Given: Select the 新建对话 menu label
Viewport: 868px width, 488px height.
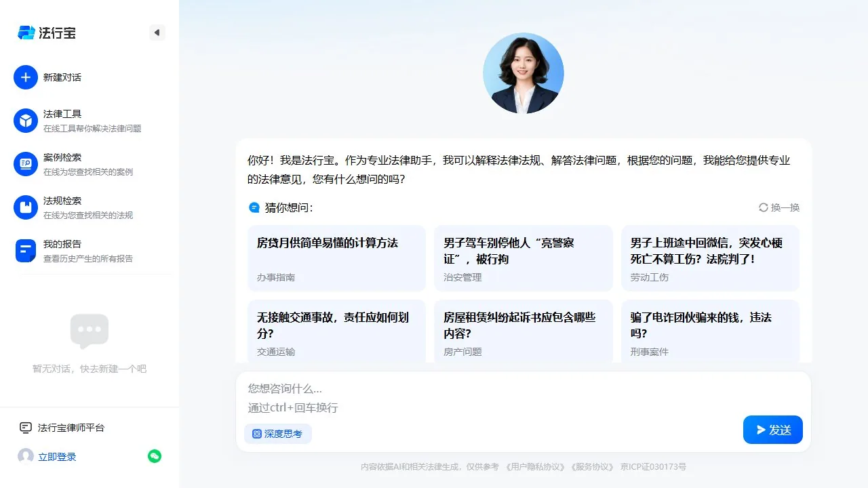Looking at the screenshot, I should 62,77.
